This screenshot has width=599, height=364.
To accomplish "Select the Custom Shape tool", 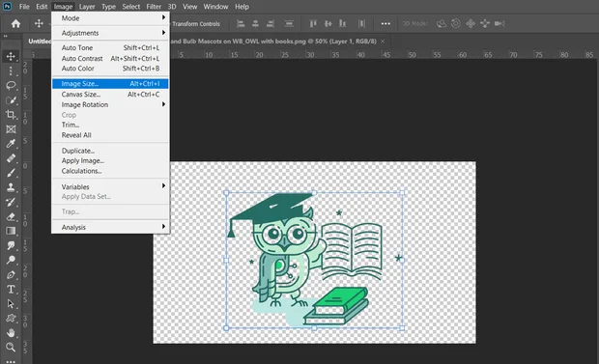I will [11, 319].
